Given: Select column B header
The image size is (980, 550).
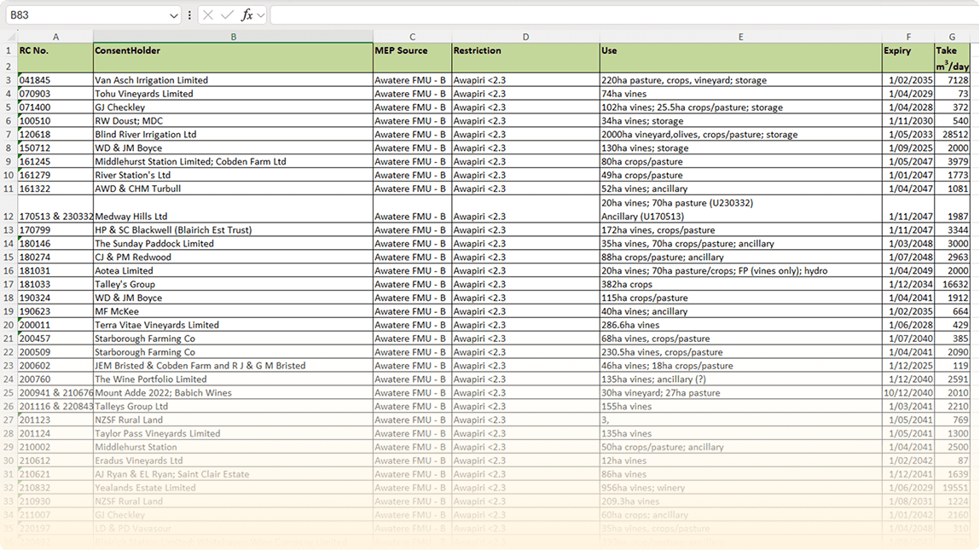Looking at the screenshot, I should [233, 37].
